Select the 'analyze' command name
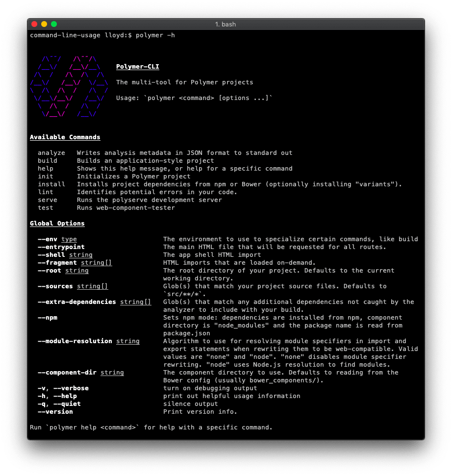452x476 pixels. pyautogui.click(x=51, y=152)
